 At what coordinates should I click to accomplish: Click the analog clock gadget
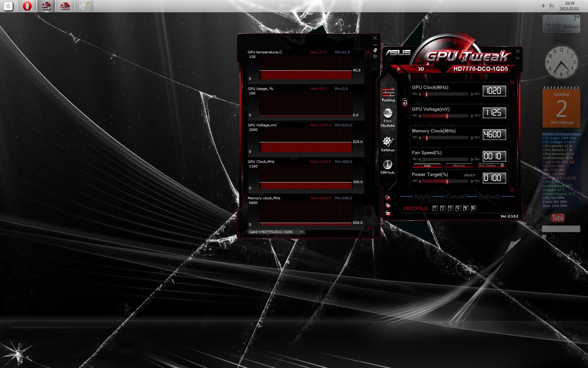click(x=561, y=62)
